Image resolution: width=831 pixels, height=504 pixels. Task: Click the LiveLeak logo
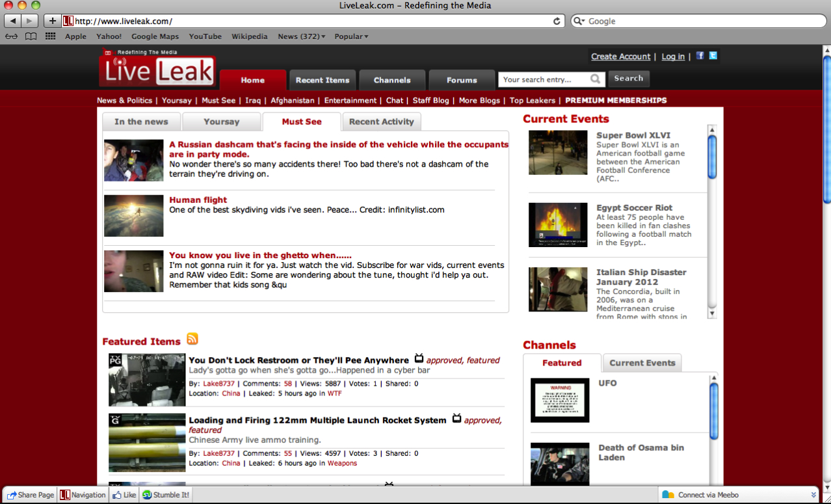157,69
